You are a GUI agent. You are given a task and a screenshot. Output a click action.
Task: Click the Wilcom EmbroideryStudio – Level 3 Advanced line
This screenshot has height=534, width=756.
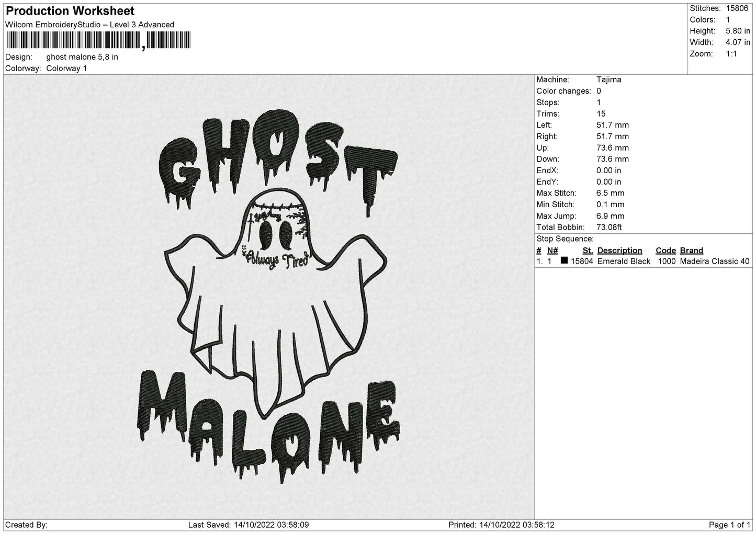(89, 25)
